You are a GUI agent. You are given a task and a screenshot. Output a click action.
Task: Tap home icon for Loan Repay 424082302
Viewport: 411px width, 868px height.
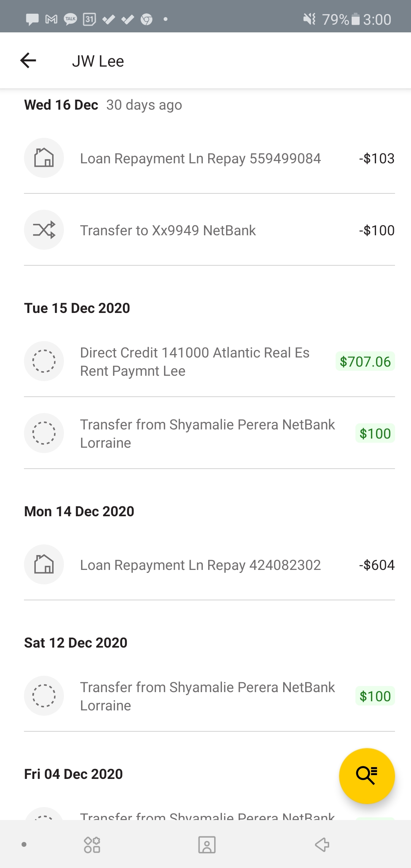coord(44,564)
